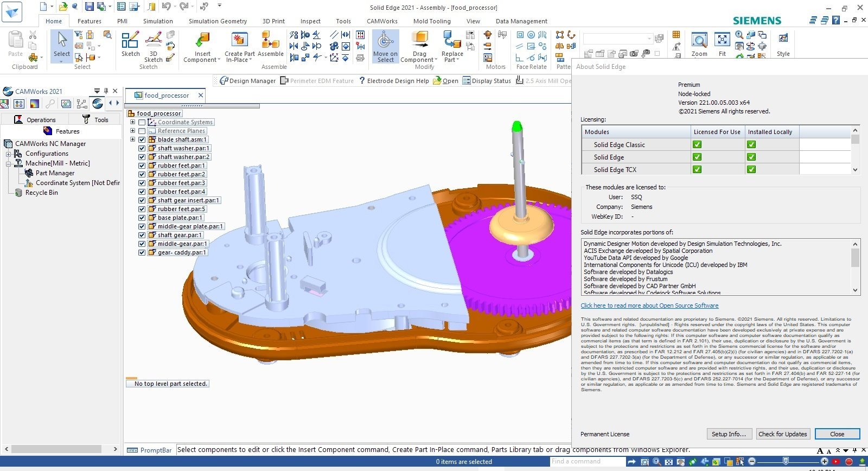Open the Open Source Software link

point(649,305)
